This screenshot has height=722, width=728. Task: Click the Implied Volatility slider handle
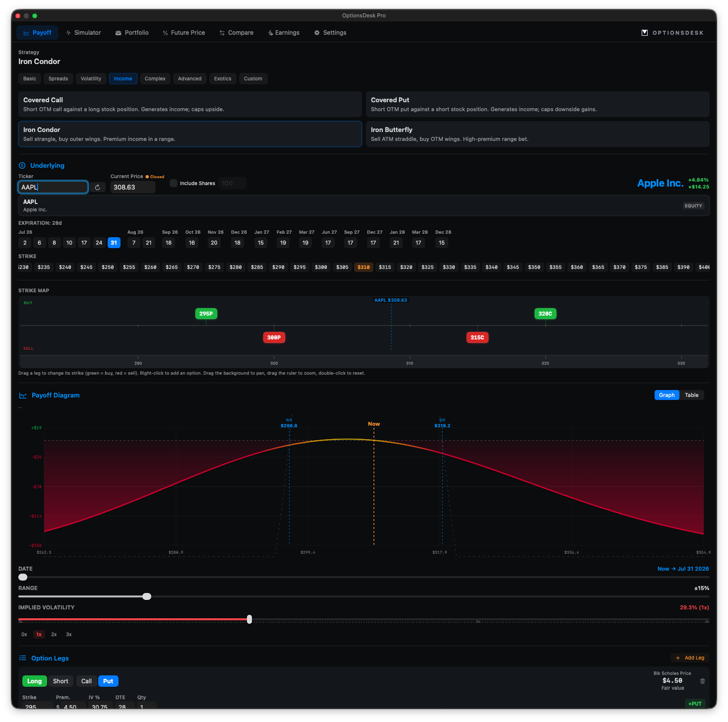point(249,619)
